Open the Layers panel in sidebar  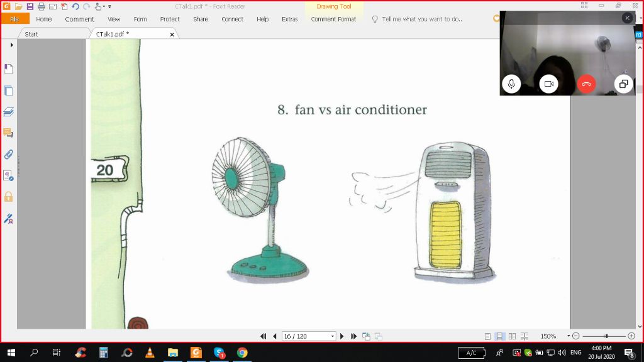[x=8, y=112]
